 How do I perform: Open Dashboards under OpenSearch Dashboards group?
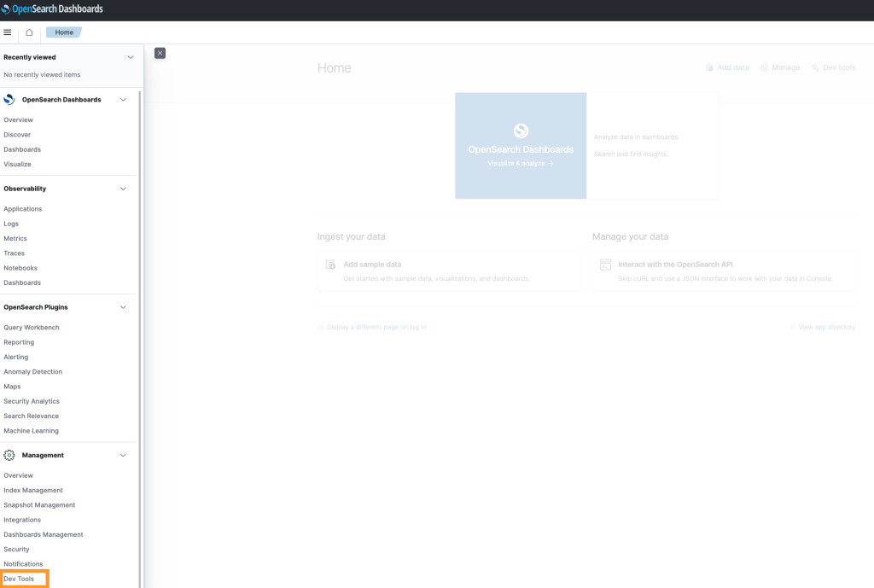(x=22, y=149)
